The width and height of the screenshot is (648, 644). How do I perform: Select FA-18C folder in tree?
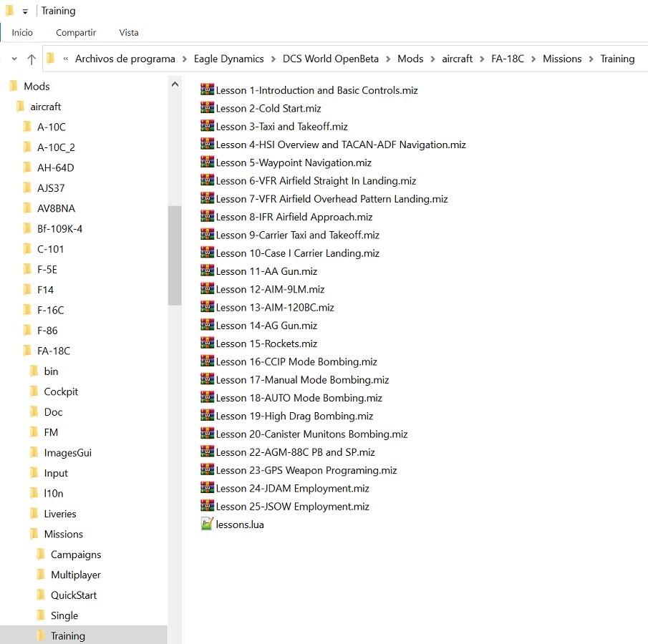[53, 351]
